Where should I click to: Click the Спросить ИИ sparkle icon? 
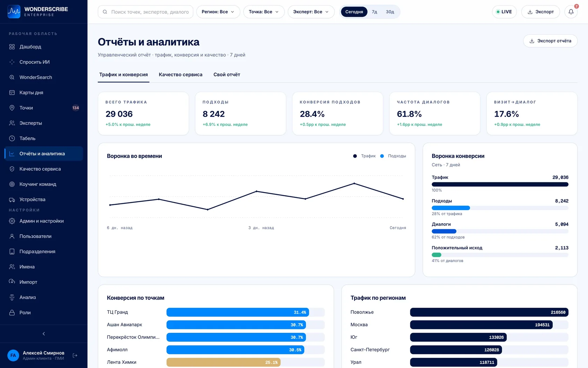pyautogui.click(x=12, y=62)
